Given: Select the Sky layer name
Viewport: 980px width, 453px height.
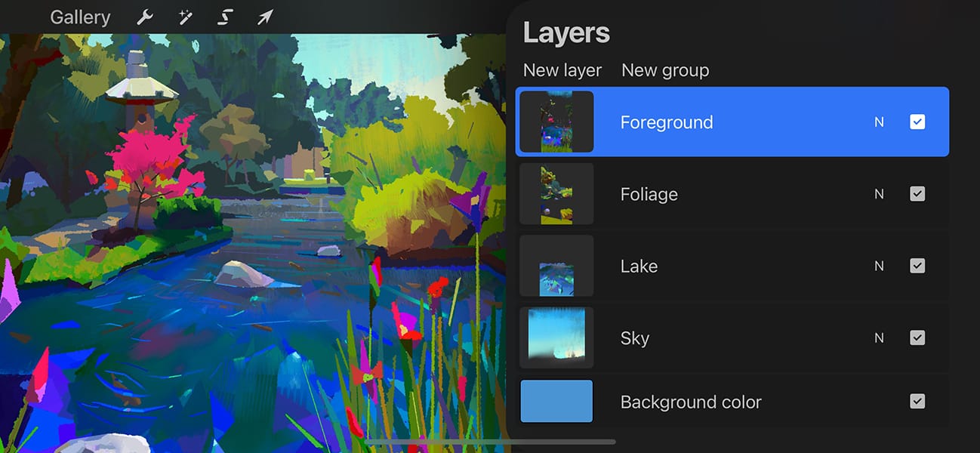Looking at the screenshot, I should (635, 338).
